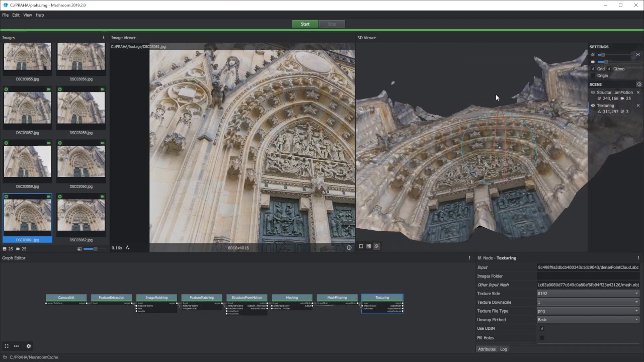The height and width of the screenshot is (362, 644).
Task: Open the Texture Downscale dropdown
Action: tap(588, 302)
